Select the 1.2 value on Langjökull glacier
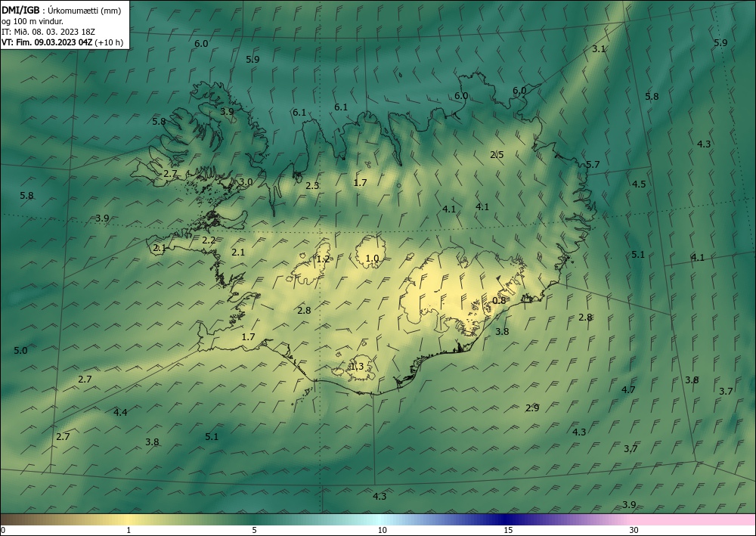 click(323, 259)
